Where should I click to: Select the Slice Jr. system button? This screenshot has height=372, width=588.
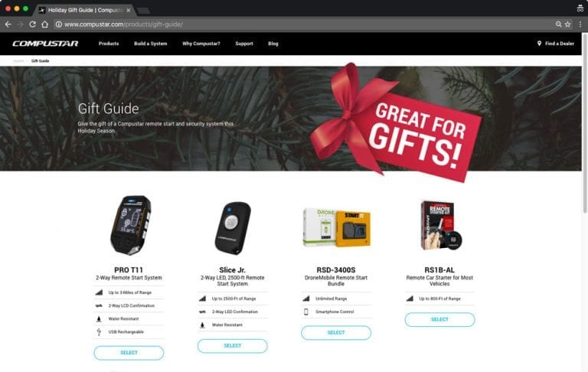[x=233, y=346]
